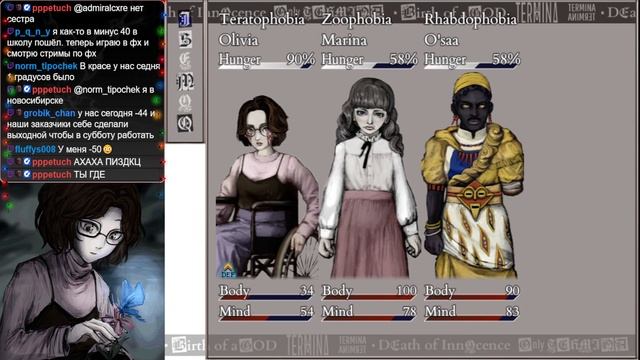This screenshot has height=360, width=640.
Task: Click the Teratophobia label above Olivia
Action: (x=262, y=19)
